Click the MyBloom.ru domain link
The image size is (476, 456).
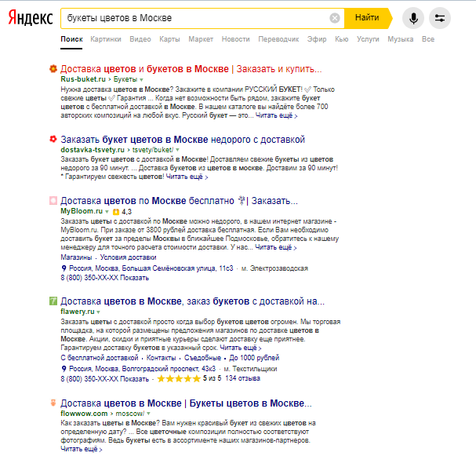pos(82,211)
